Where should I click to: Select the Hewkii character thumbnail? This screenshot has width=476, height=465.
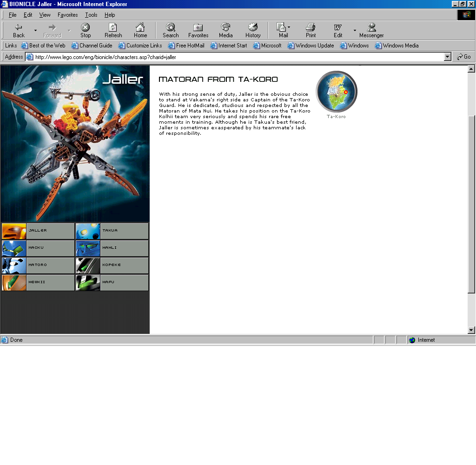pos(14,283)
